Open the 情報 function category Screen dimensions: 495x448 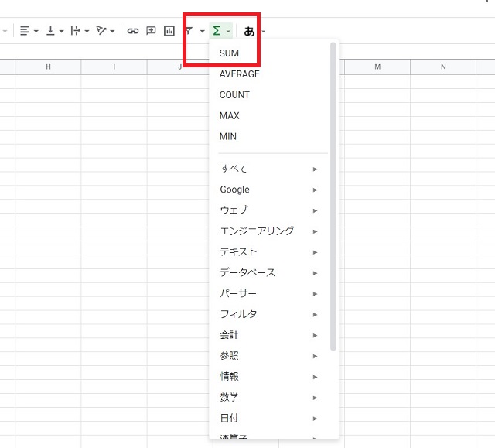point(270,377)
